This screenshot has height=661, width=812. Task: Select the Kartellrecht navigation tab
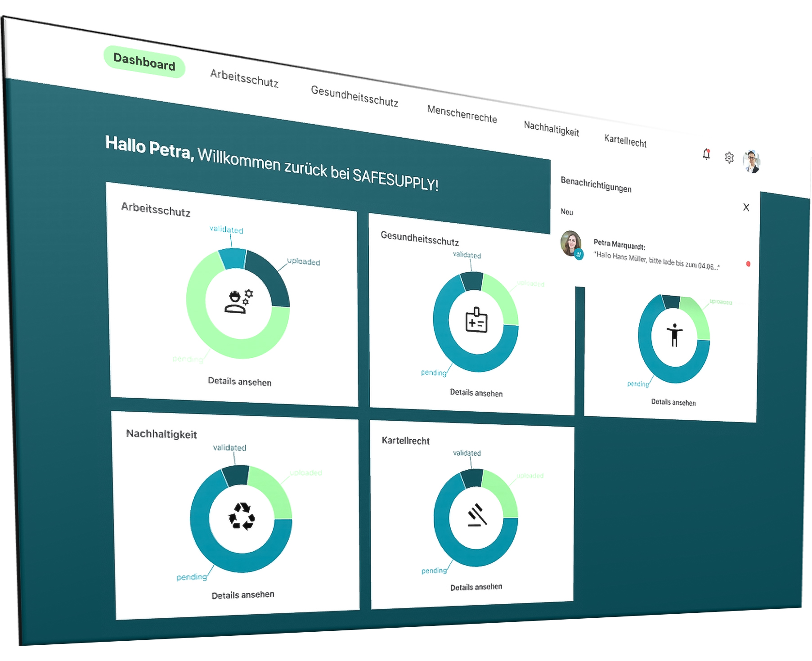click(x=625, y=141)
